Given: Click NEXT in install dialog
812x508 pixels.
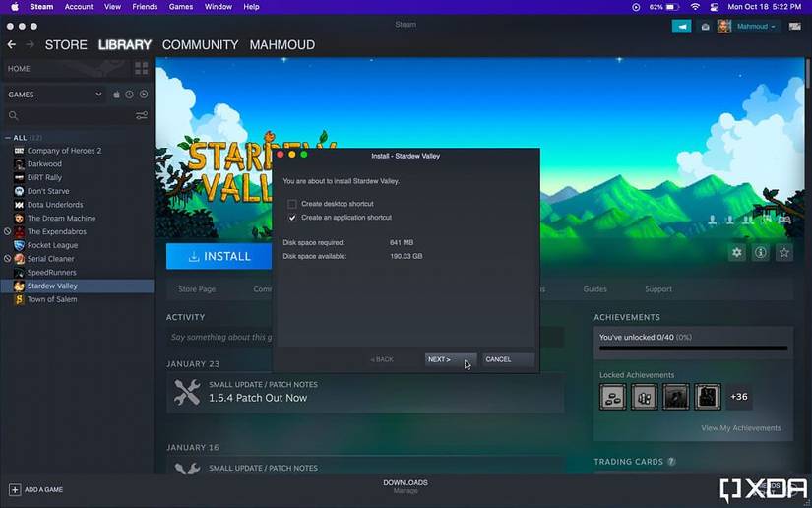Looking at the screenshot, I should (451, 359).
